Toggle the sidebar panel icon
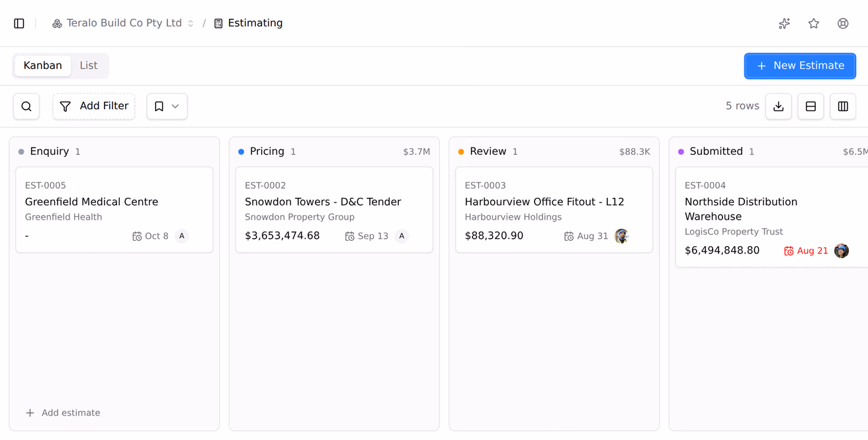868x440 pixels. point(19,23)
